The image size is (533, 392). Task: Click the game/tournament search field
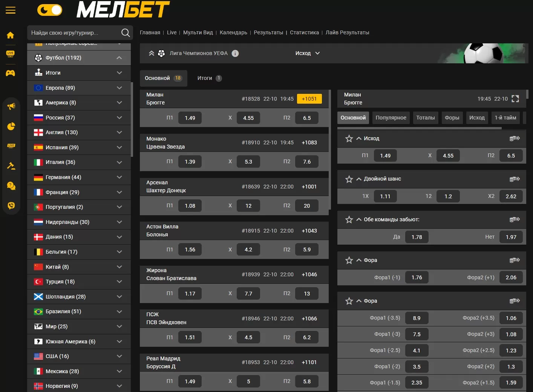tap(74, 33)
